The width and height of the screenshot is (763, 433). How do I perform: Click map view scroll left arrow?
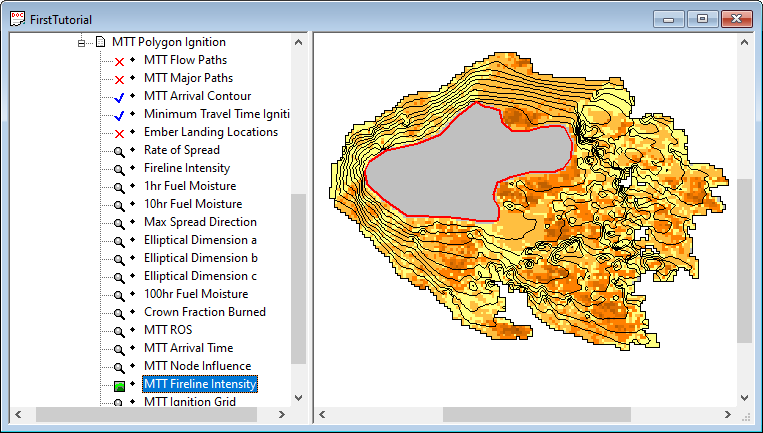coord(322,415)
